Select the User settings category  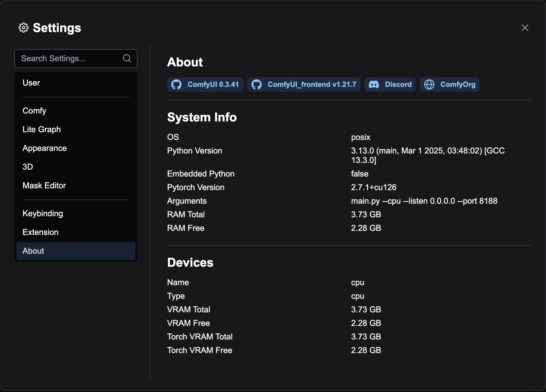[31, 83]
